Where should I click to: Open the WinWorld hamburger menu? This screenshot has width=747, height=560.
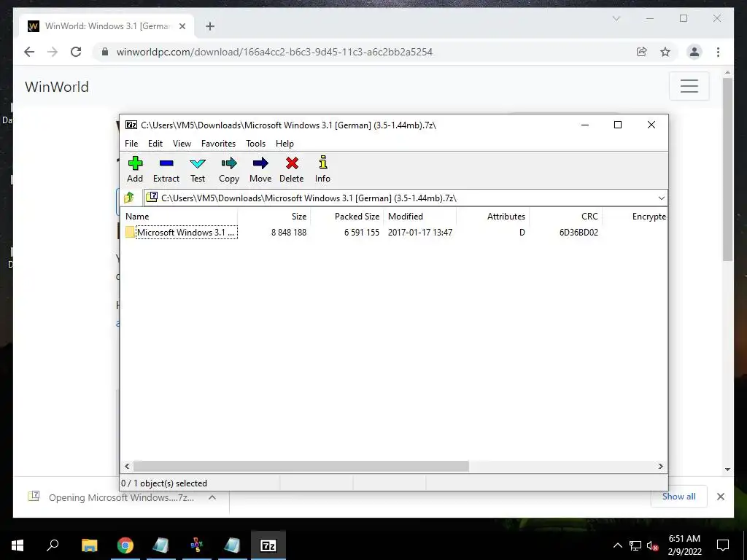pos(689,86)
